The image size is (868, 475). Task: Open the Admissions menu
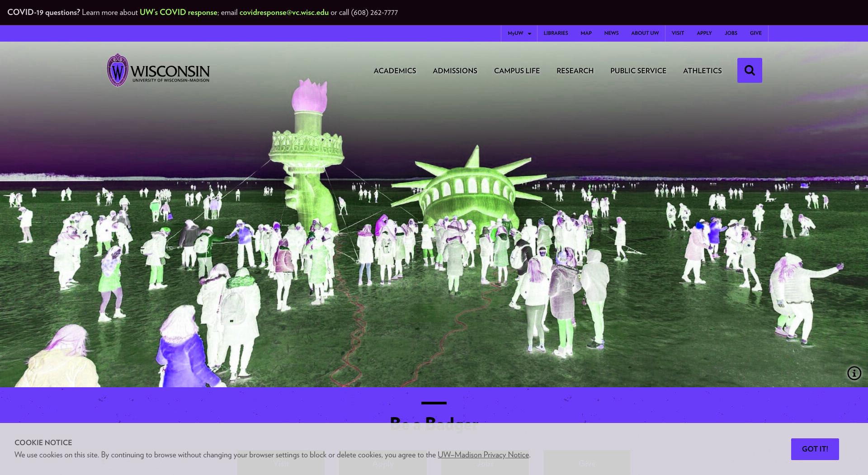455,71
